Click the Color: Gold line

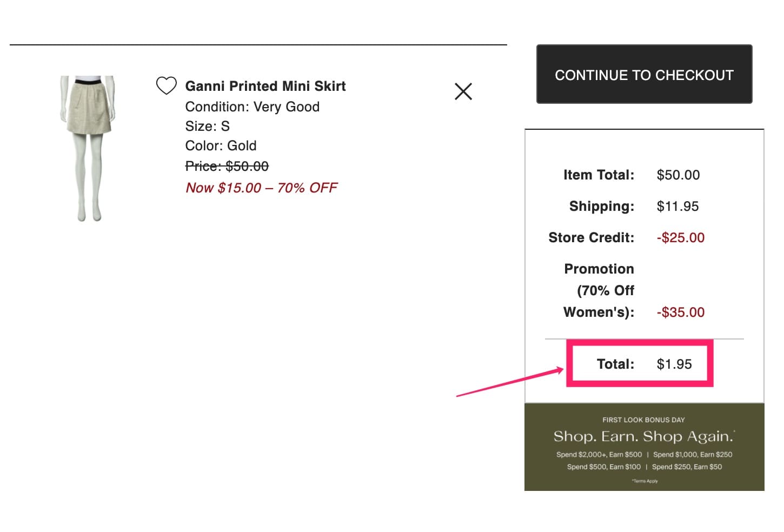click(221, 145)
